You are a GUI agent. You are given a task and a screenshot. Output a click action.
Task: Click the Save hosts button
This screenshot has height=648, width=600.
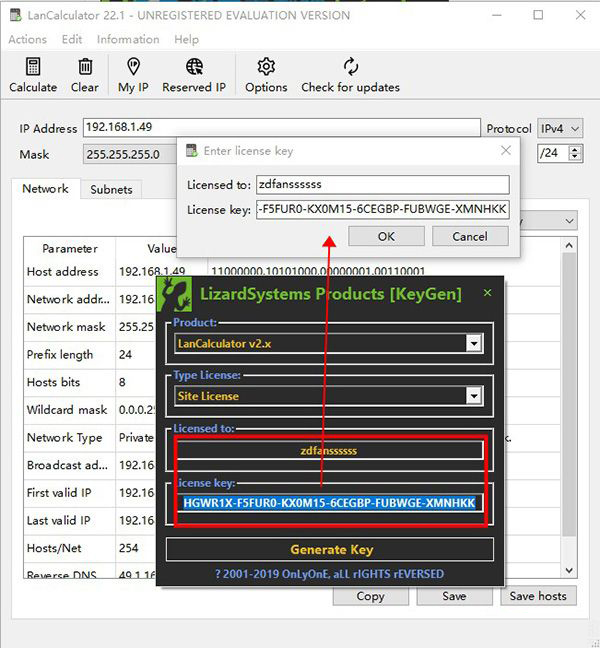(x=538, y=596)
